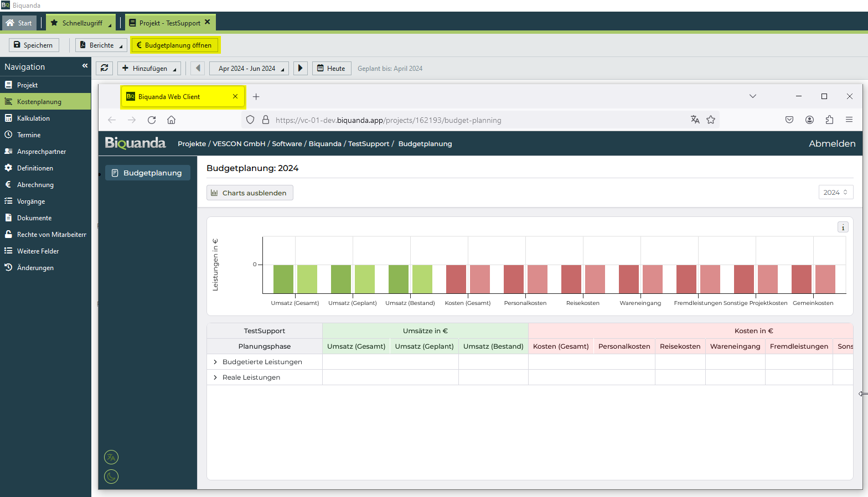Open Vorgänge in Navigation
Image resolution: width=868 pixels, height=497 pixels.
(45, 201)
